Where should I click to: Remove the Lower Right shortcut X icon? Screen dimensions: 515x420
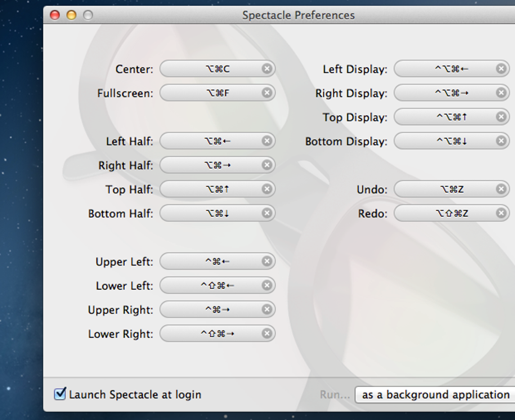pos(267,333)
